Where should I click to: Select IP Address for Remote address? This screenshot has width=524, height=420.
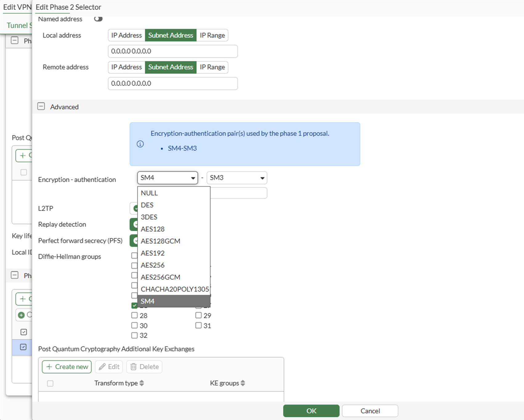127,67
